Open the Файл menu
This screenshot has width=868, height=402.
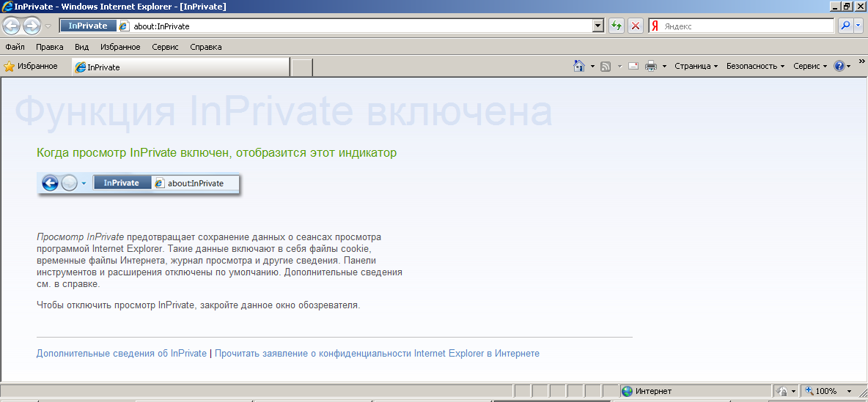click(x=15, y=47)
